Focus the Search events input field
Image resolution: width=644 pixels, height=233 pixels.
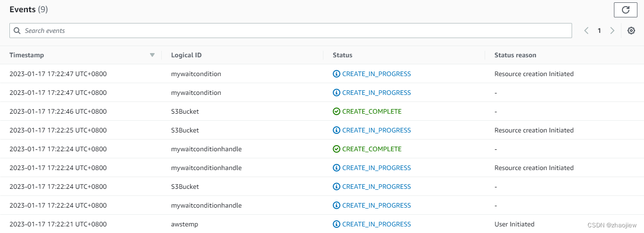(x=291, y=31)
